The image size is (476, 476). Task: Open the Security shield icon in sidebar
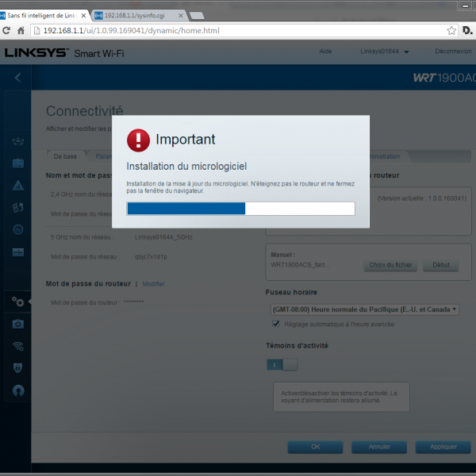click(x=17, y=368)
